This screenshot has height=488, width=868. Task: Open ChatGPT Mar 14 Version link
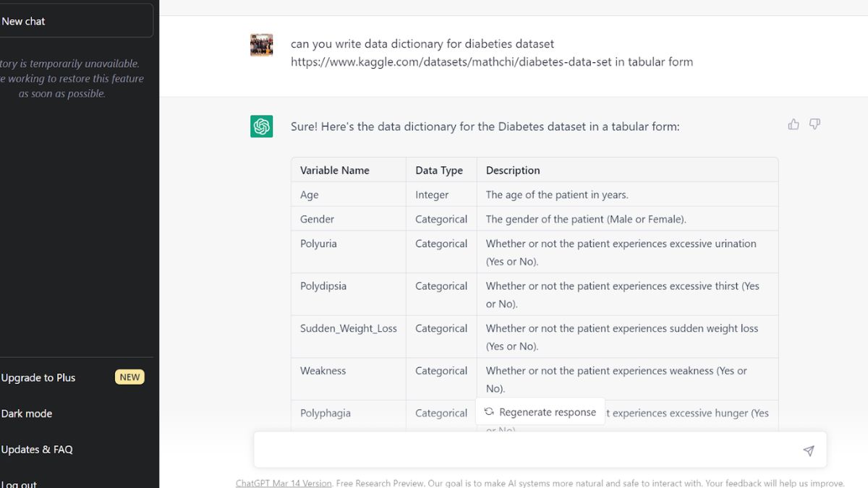pyautogui.click(x=284, y=483)
